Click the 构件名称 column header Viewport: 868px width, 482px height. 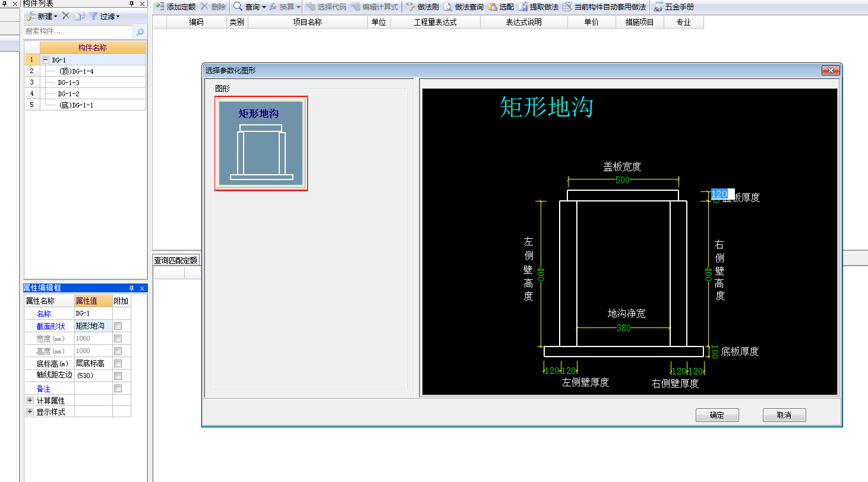click(x=93, y=48)
